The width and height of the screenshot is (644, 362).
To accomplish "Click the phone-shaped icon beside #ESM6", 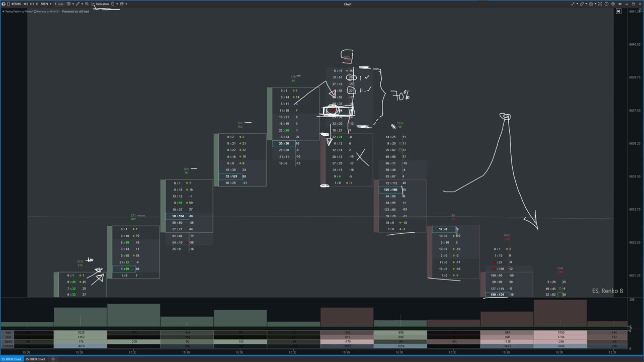I will click(9, 4).
